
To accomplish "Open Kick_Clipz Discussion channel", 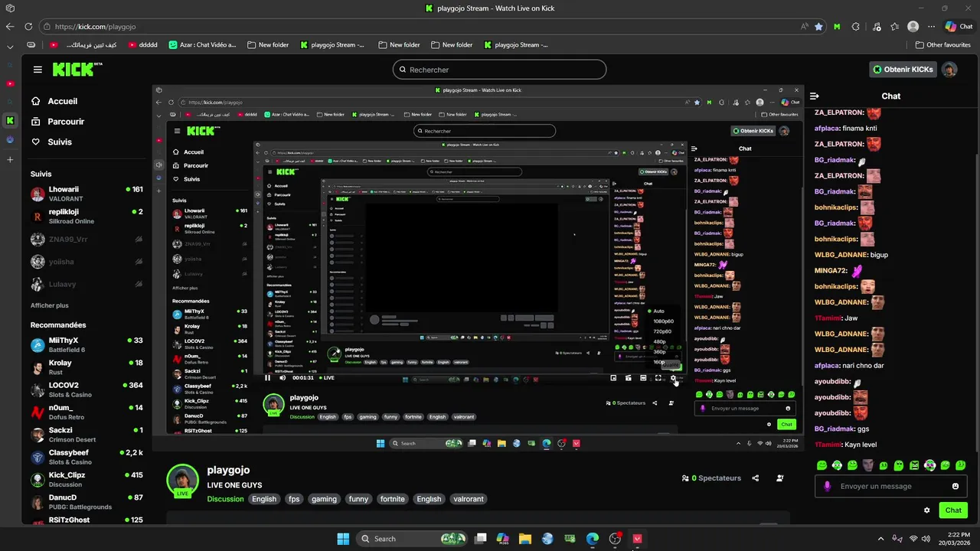I will point(87,480).
